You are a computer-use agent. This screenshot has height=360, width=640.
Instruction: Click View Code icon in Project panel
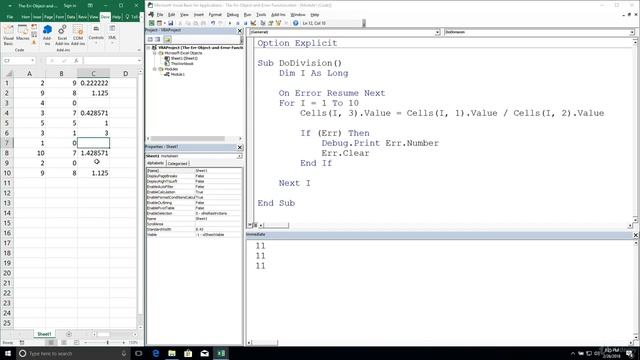pyautogui.click(x=150, y=40)
